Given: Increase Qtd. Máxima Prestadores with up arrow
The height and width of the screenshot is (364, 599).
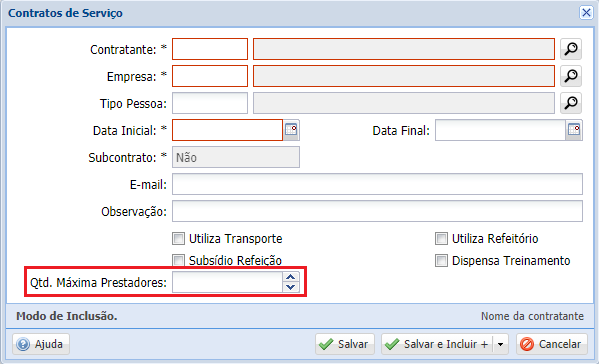Looking at the screenshot, I should (x=291, y=277).
